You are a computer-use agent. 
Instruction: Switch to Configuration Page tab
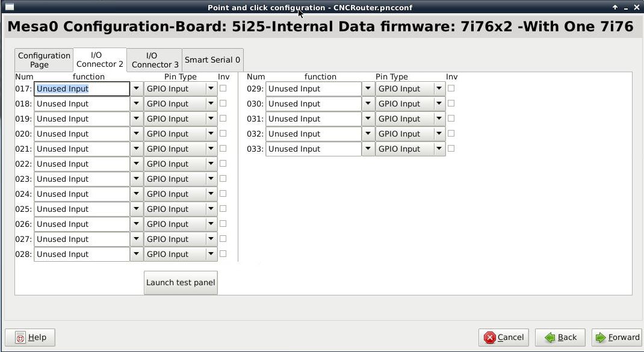click(x=44, y=60)
